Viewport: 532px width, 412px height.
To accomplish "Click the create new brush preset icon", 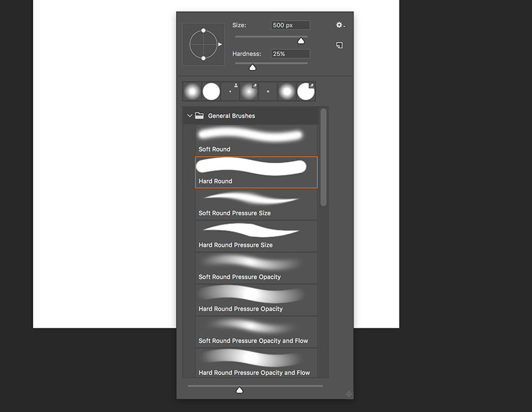I will click(x=339, y=45).
